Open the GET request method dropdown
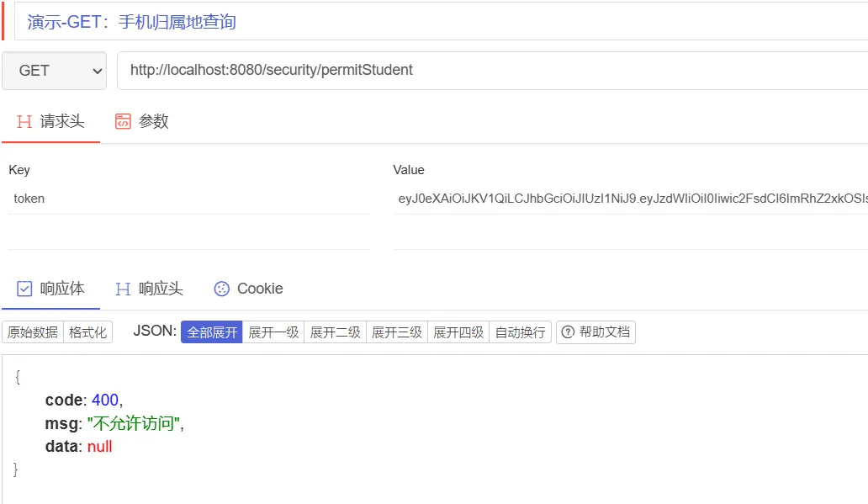Viewport: 868px width, 504px height. click(54, 71)
